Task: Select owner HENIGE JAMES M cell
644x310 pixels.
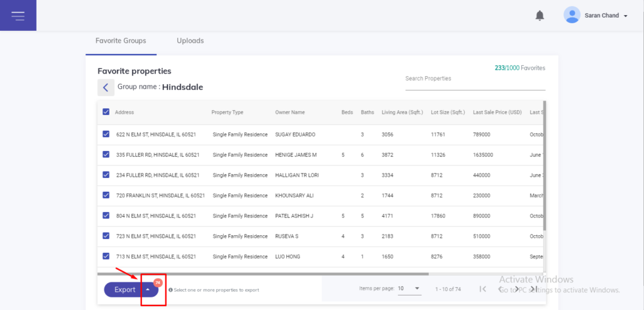Action: coord(296,155)
